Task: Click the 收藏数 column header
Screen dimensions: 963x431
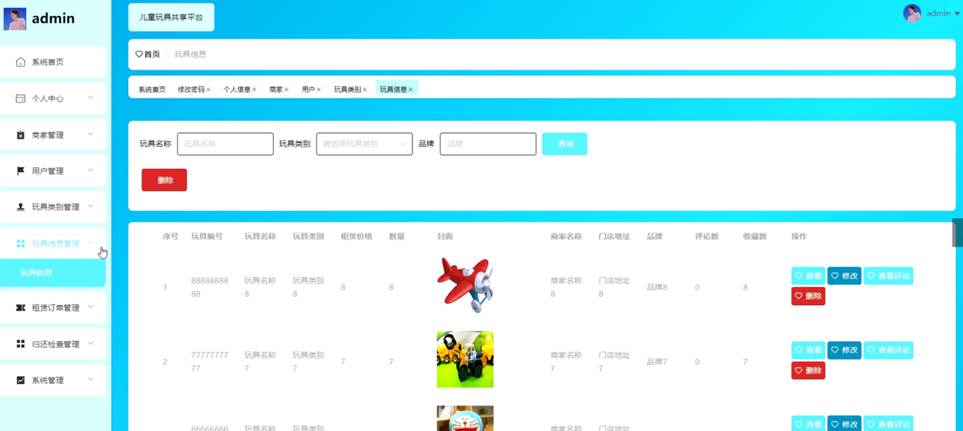Action: 755,236
